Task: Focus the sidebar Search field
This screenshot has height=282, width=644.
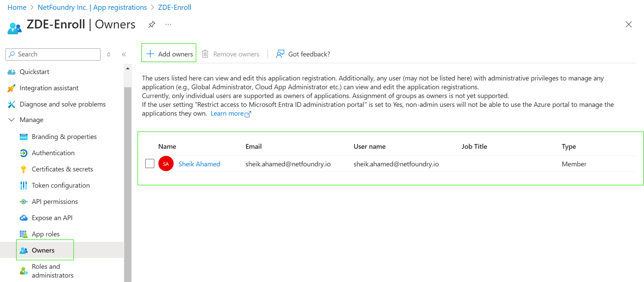Action: coord(53,54)
